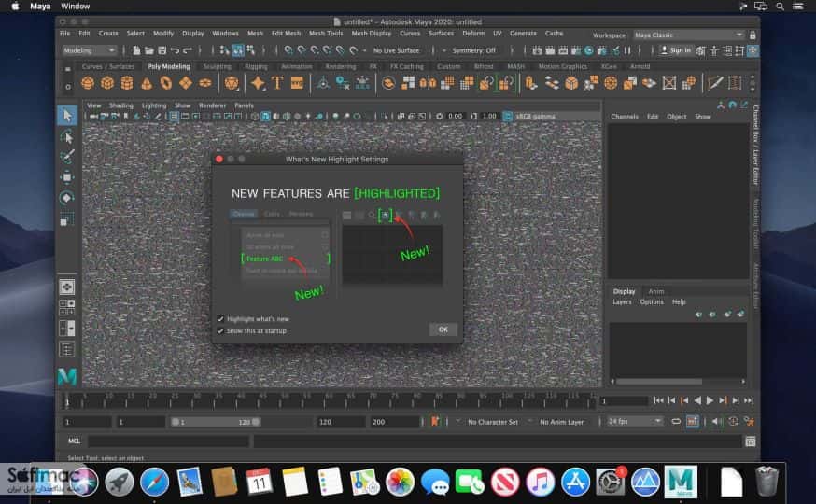Open the No Anim Layer dropdown
Screen dimensions: 816x504
pyautogui.click(x=561, y=422)
